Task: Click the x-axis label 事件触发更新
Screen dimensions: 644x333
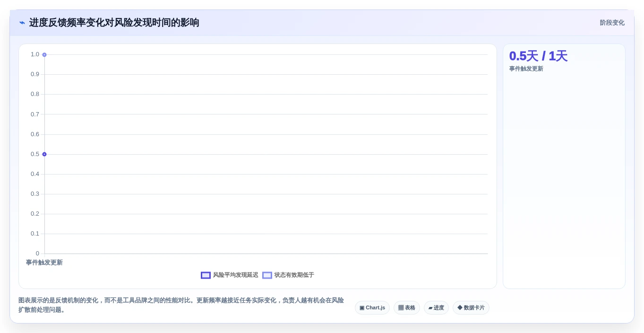Action: click(x=44, y=263)
